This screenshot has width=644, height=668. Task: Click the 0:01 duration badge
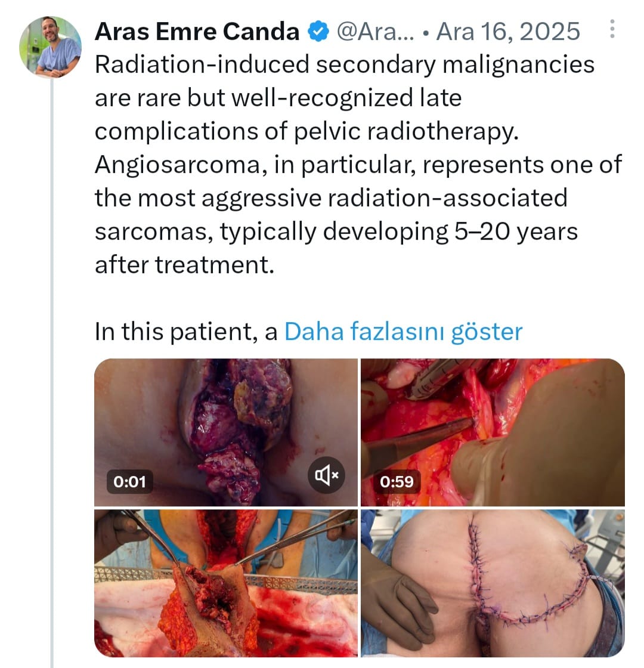(129, 482)
